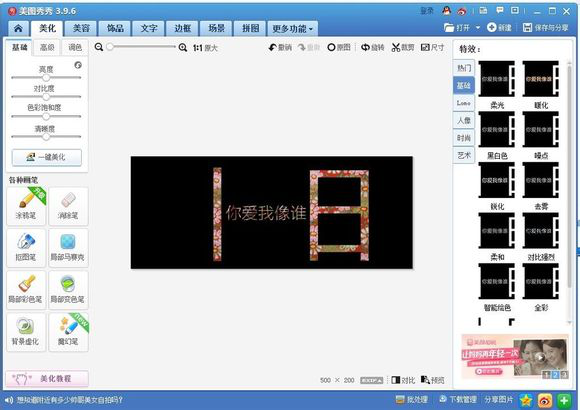Select the 局部彩色笔 partial color brush
This screenshot has height=410, width=580.
tap(26, 290)
